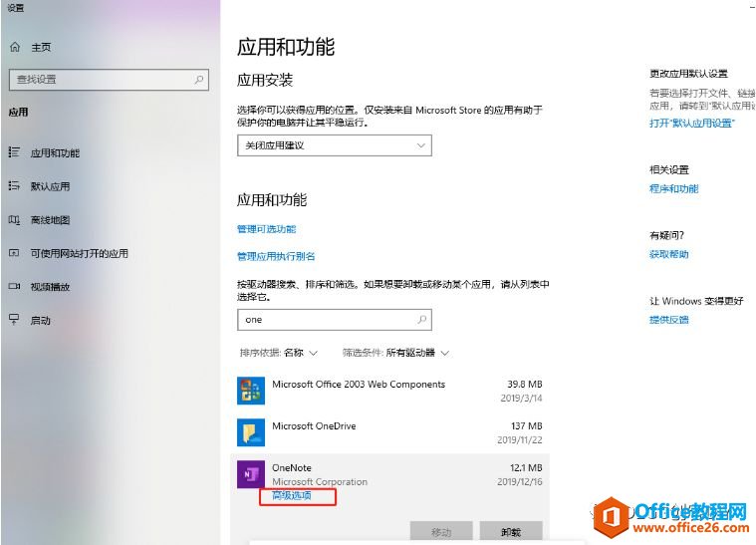Open the 启动 sidebar page

(x=41, y=320)
